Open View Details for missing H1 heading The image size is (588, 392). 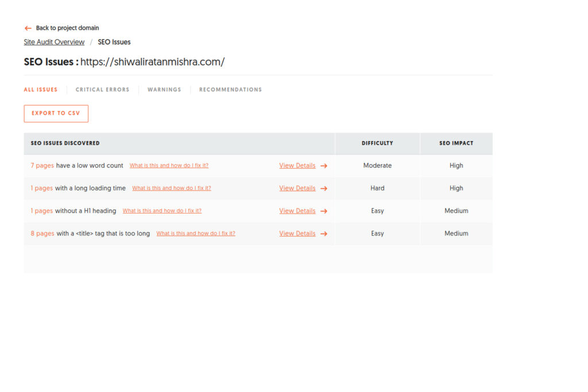click(x=297, y=211)
